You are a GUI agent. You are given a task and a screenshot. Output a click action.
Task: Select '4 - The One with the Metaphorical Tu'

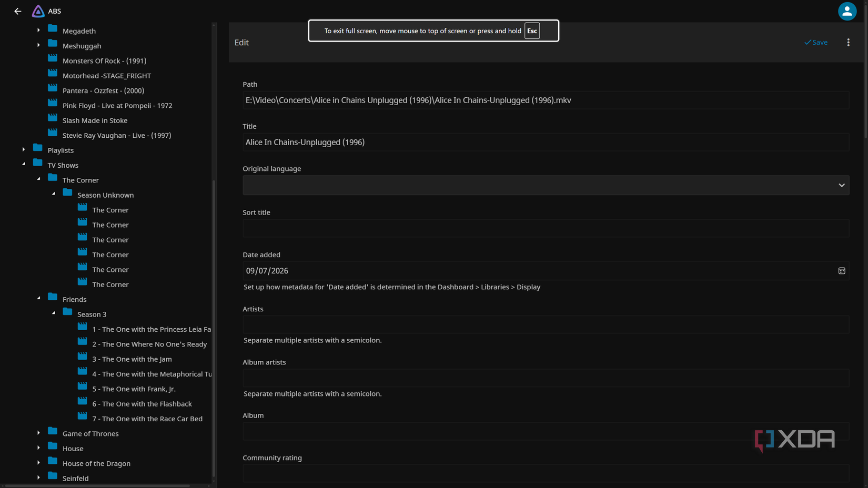coord(152,374)
